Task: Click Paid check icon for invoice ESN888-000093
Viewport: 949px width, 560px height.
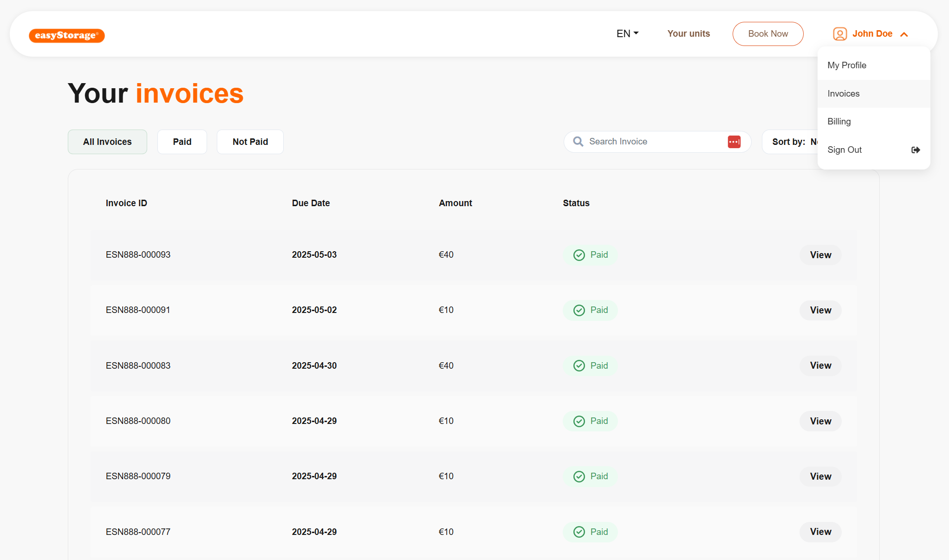Action: point(579,255)
